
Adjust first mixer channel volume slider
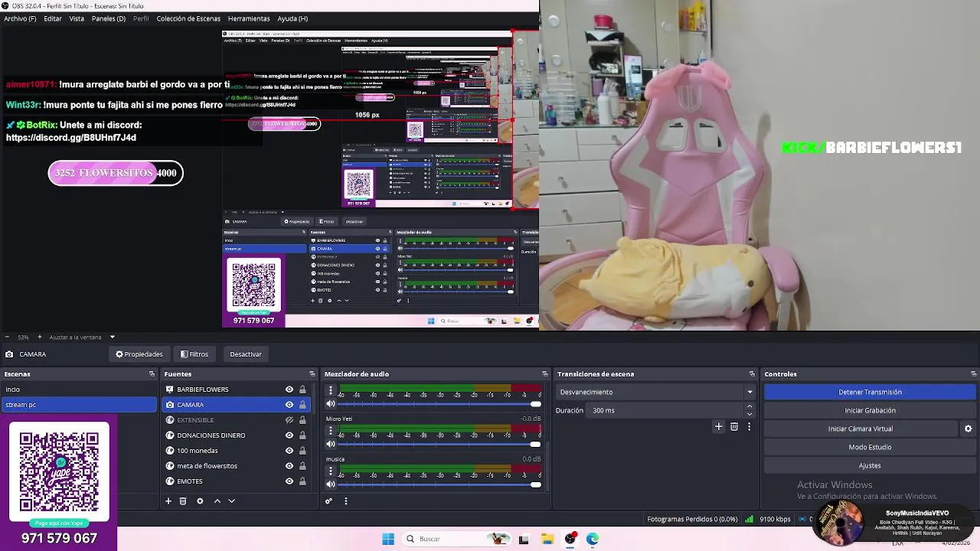(439, 404)
